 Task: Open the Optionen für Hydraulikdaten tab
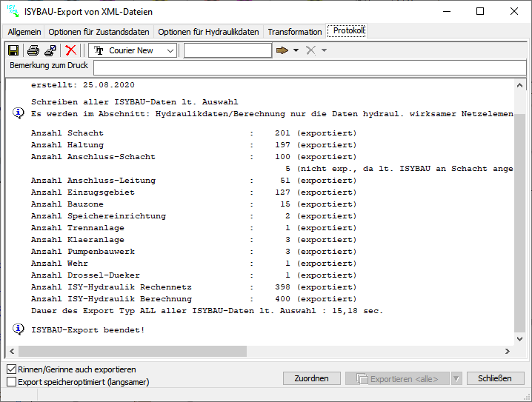point(208,32)
